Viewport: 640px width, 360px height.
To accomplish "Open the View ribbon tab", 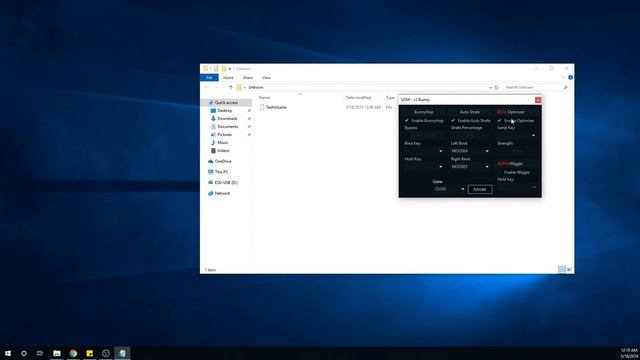I will (x=267, y=78).
